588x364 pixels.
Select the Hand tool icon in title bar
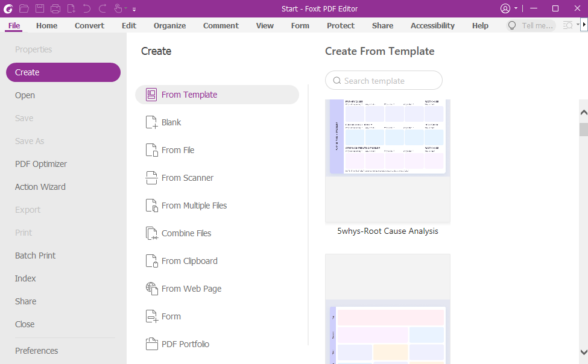coord(118,8)
